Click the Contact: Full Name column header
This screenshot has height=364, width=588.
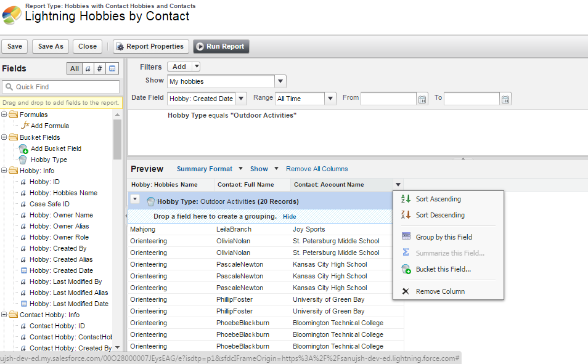252,184
